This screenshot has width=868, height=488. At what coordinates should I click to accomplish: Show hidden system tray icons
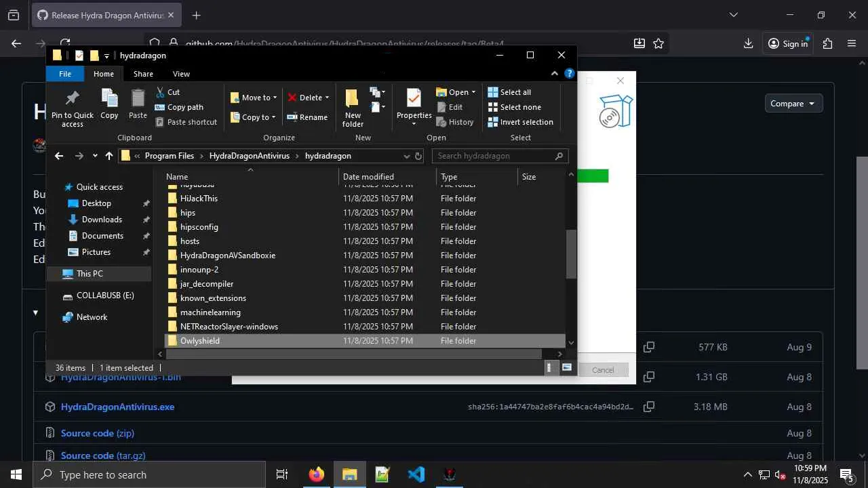pos(748,474)
